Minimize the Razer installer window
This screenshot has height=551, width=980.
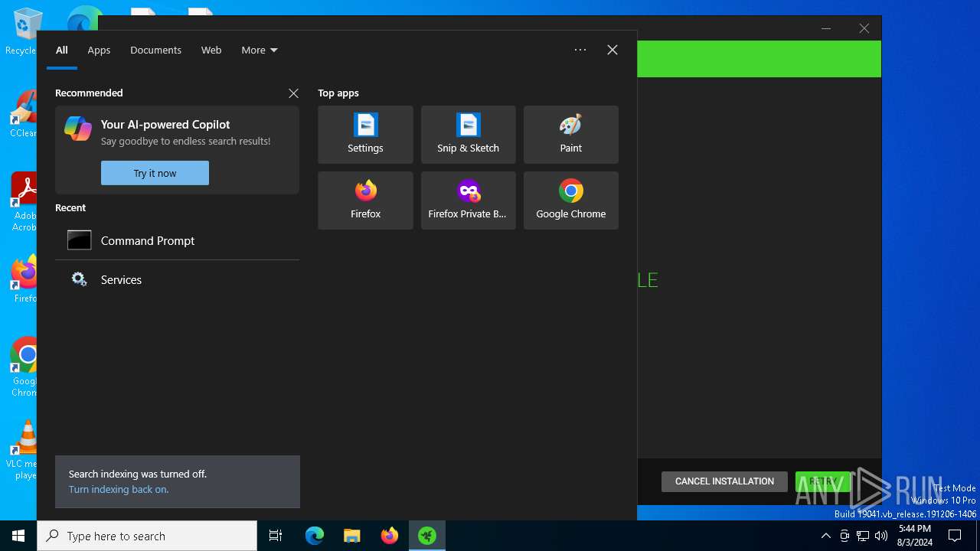click(826, 28)
